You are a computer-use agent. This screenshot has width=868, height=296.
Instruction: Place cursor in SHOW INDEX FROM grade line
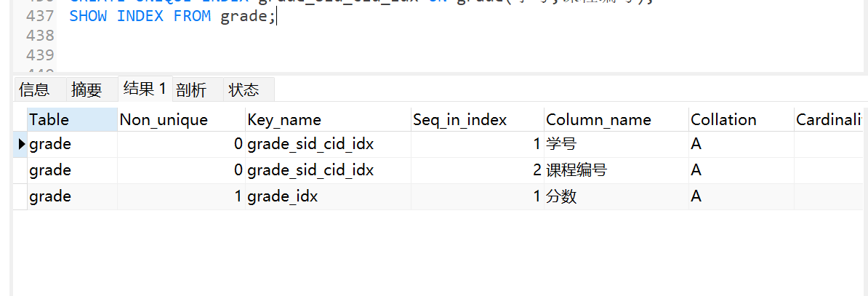tap(173, 16)
